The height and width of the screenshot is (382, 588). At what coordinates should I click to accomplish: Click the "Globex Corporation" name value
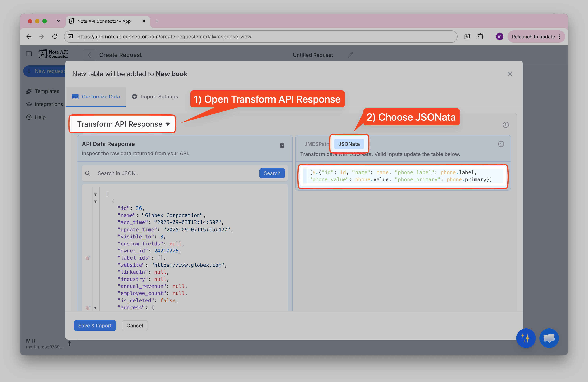(x=172, y=215)
